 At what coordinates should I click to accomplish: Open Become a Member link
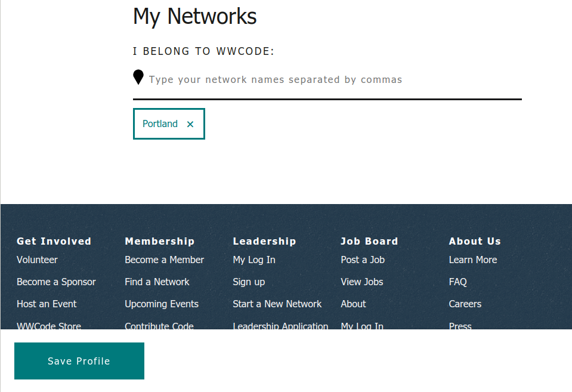click(164, 260)
